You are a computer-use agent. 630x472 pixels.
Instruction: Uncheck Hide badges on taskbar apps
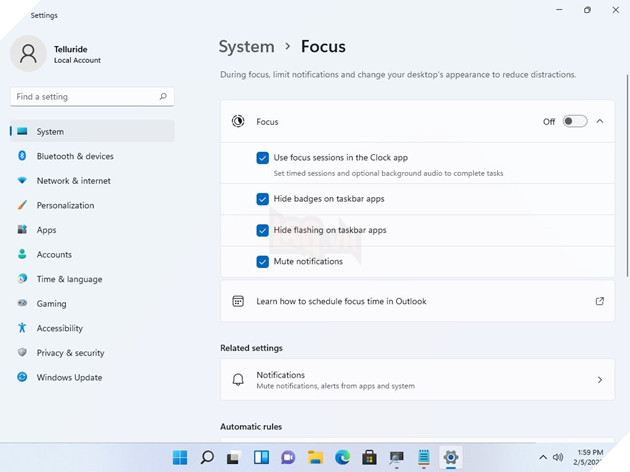pyautogui.click(x=262, y=199)
